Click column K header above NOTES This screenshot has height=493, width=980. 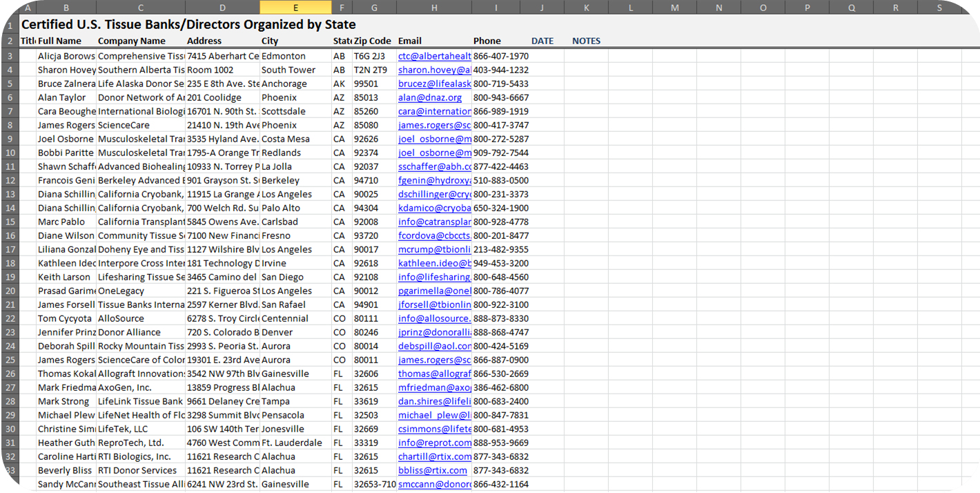pos(586,7)
